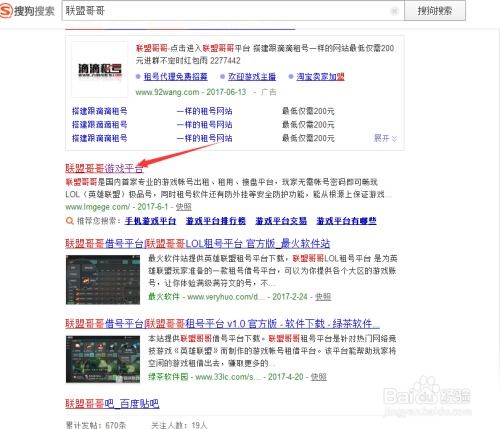Click the Sogou search logo

pos(27,11)
